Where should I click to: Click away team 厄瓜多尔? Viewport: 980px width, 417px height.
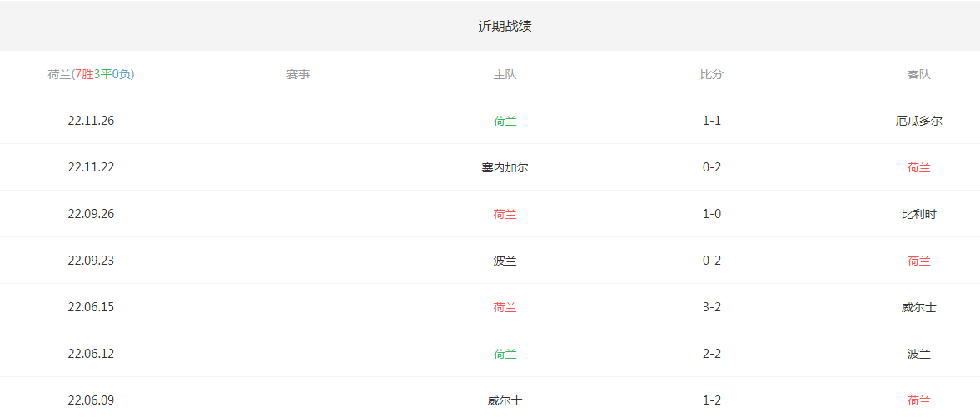[918, 121]
